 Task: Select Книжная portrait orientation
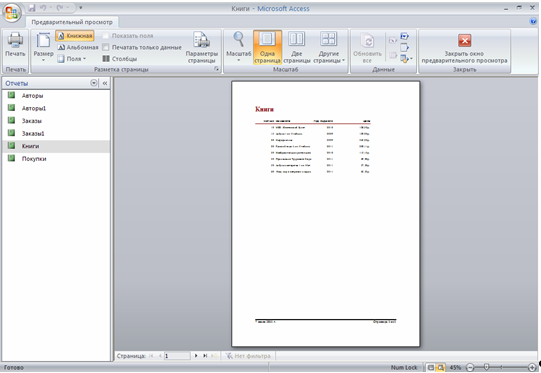pyautogui.click(x=75, y=36)
